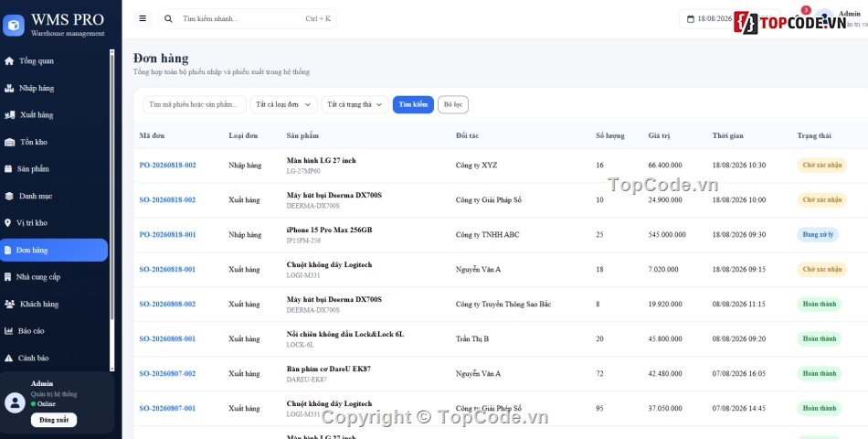Select the active Đơn hàng menu item
This screenshot has height=439, width=868.
(54, 250)
